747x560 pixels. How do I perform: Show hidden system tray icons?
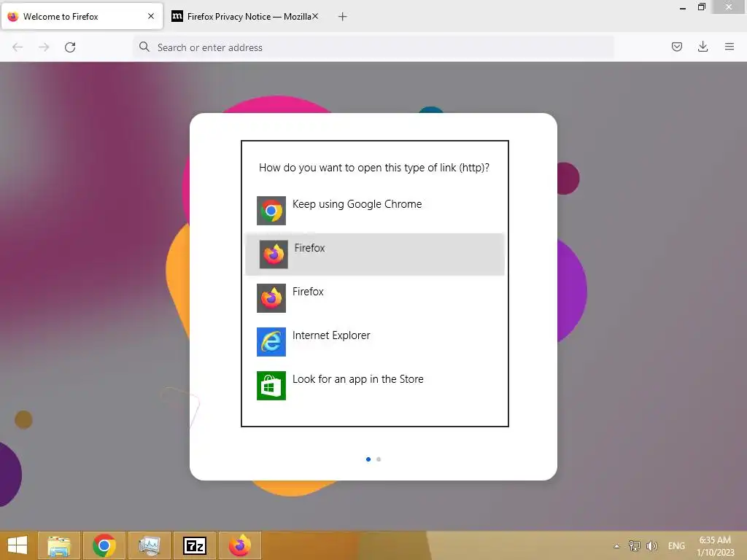pos(616,546)
